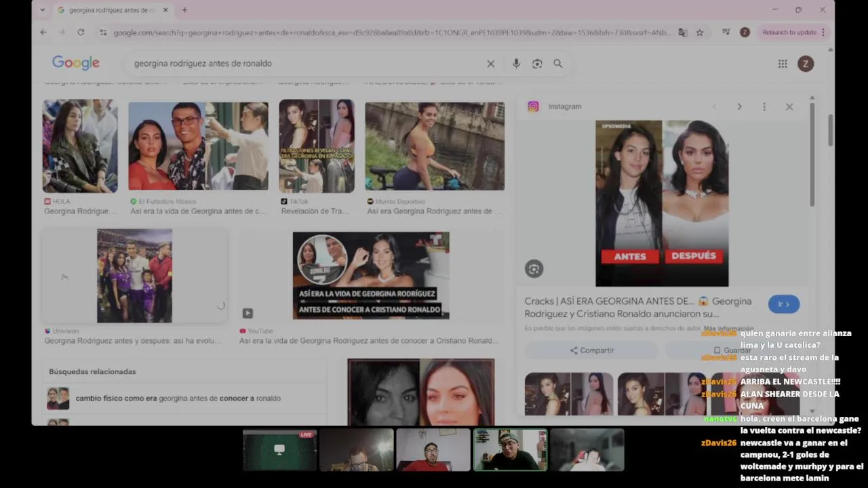Screen dimensions: 868x488
Task: Open the Mundo Deportivo bicycle image result
Action: [x=435, y=146]
